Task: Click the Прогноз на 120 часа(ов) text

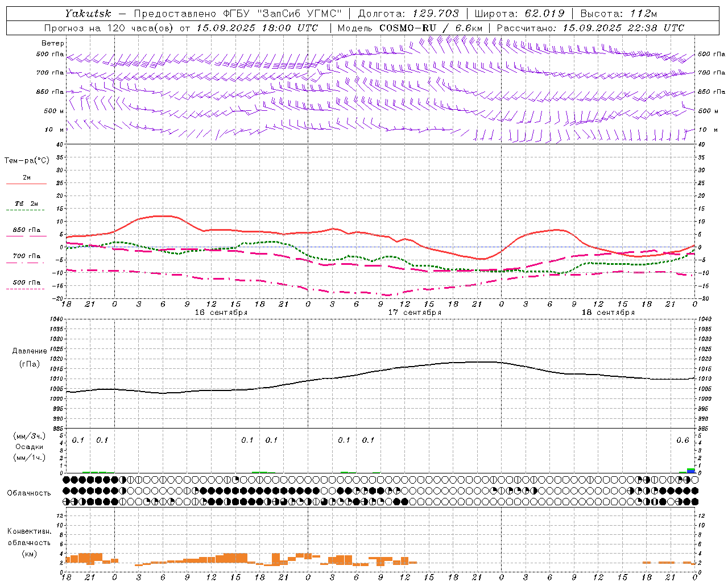Action: 109,28
